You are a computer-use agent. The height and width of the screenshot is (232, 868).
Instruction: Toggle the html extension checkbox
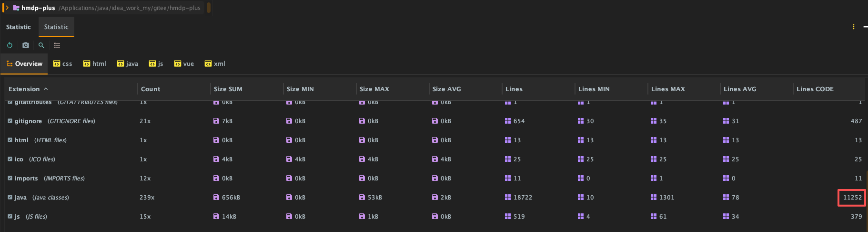[x=10, y=140]
